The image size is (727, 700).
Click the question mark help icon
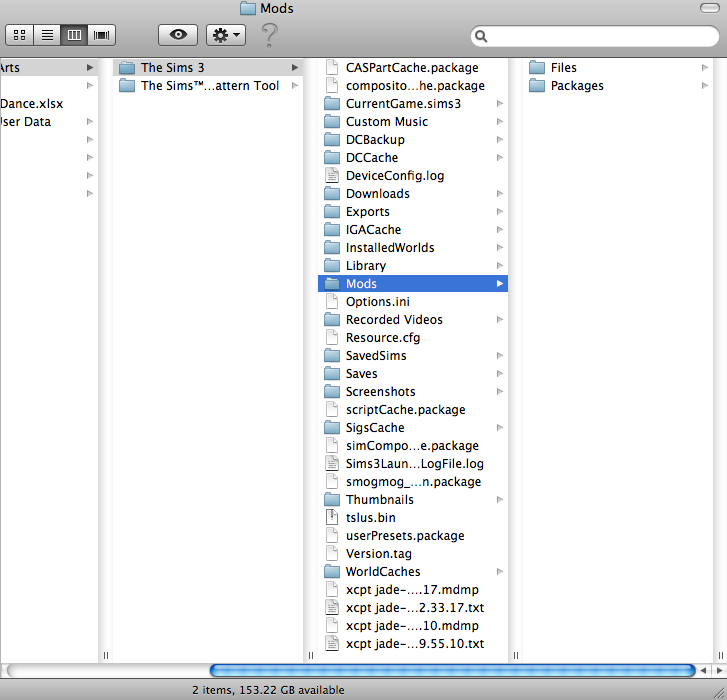(269, 35)
